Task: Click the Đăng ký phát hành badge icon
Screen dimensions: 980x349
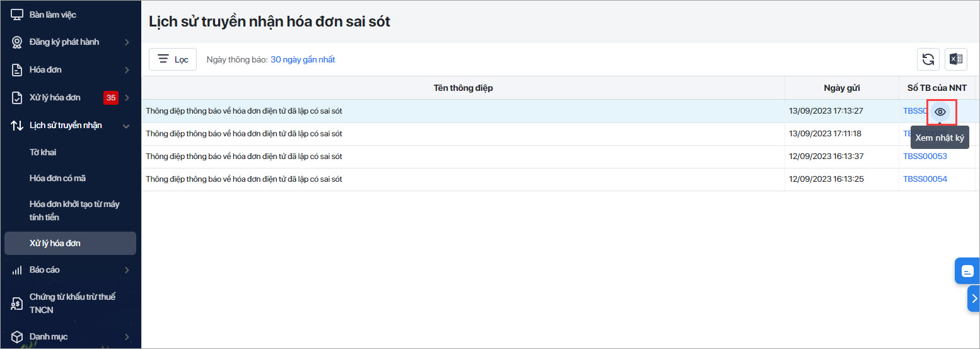Action: point(17,42)
